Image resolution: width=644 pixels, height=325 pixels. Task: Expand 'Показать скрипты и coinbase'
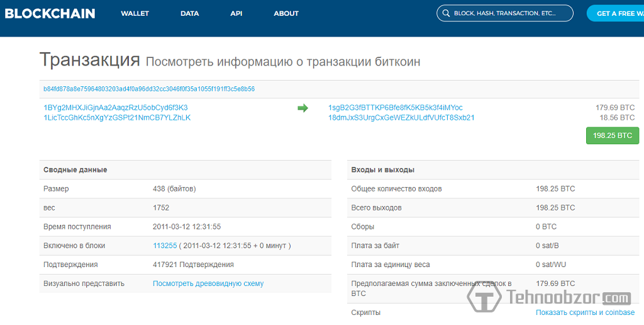pyautogui.click(x=585, y=312)
